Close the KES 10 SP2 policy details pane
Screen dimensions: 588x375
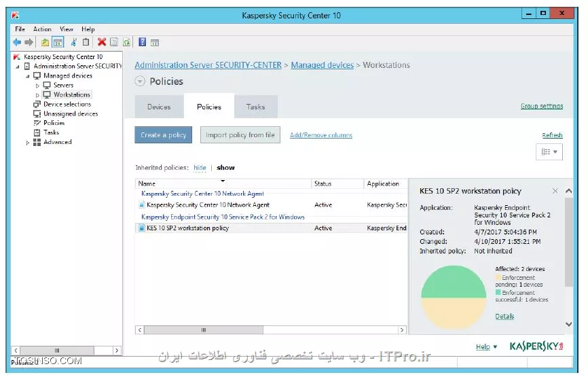click(555, 191)
